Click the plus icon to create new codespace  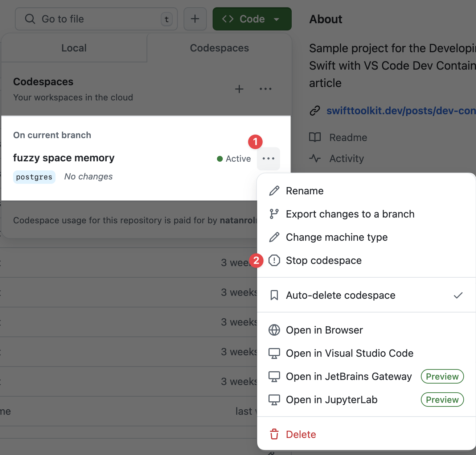(239, 89)
